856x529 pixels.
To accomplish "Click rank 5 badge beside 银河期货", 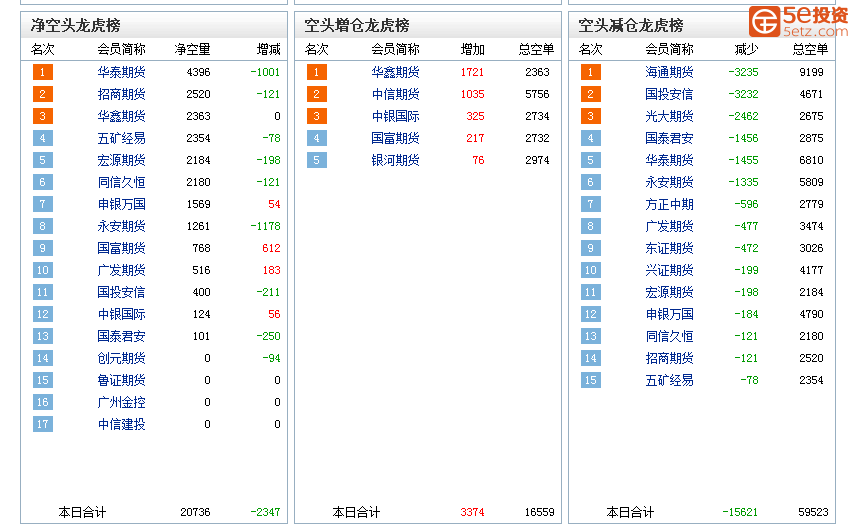I will coord(317,160).
